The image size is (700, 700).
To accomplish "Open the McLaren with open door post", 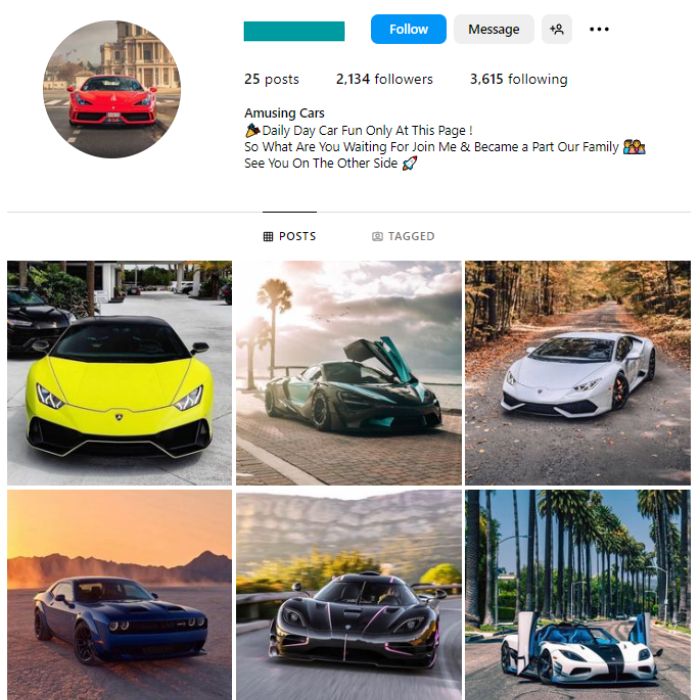I will [349, 373].
